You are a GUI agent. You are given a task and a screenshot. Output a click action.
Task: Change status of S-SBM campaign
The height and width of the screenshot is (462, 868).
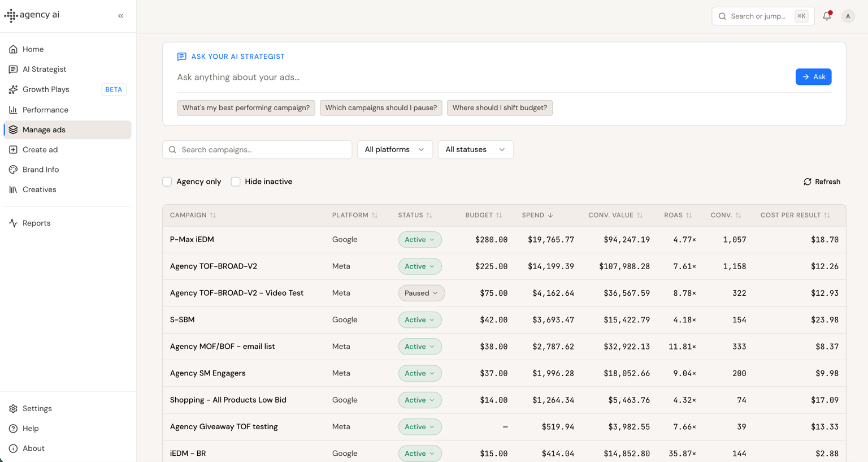click(420, 320)
